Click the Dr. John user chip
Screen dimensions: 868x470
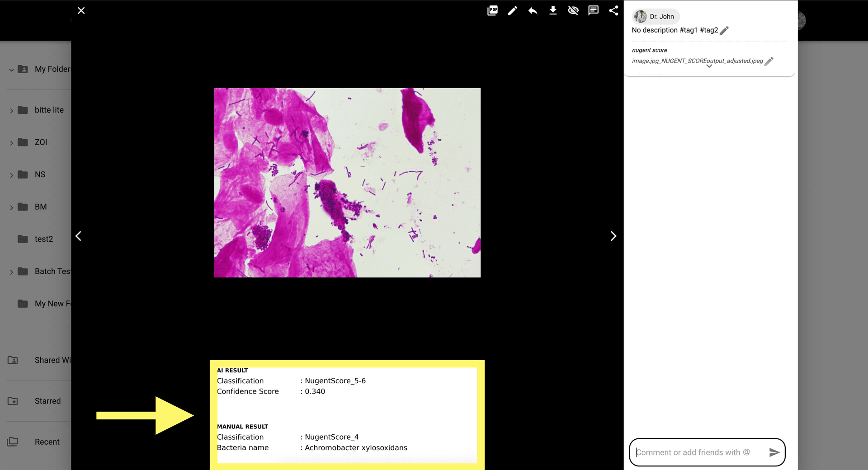[655, 17]
